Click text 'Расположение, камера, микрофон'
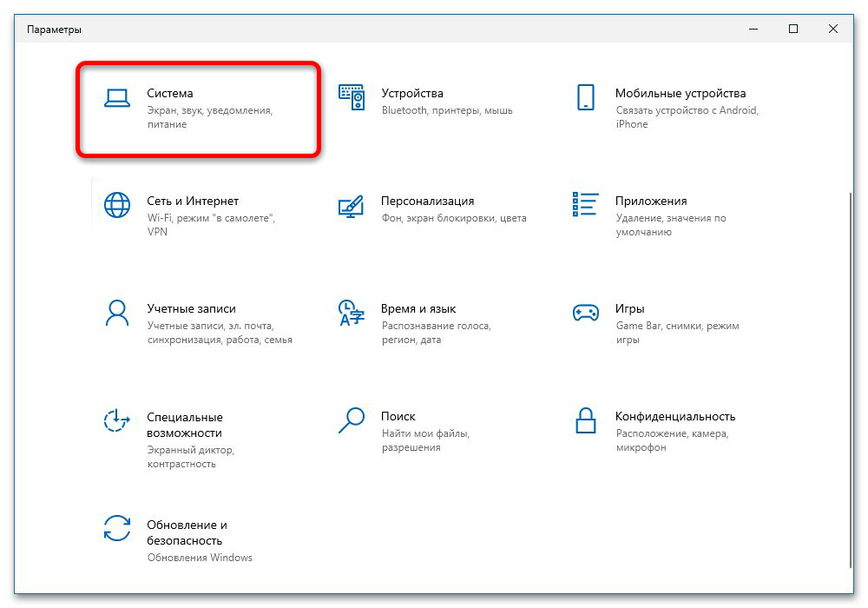 [672, 440]
